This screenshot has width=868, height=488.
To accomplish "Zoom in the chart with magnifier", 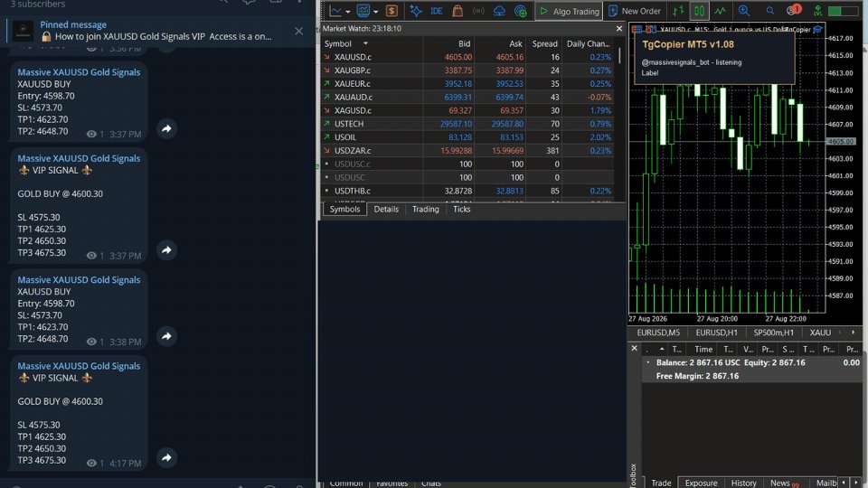I will (x=744, y=11).
